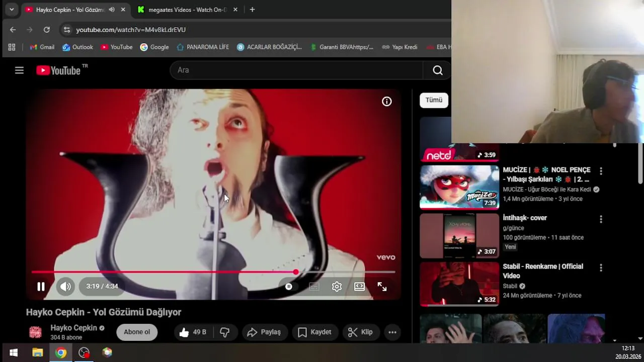Open the Yapı Kredi bookmark
The width and height of the screenshot is (644, 362).
(399, 47)
